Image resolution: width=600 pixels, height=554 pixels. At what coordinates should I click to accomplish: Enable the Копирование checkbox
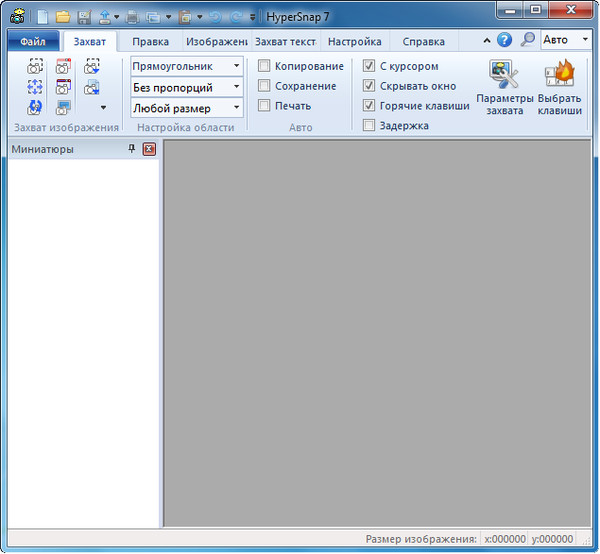pos(265,66)
